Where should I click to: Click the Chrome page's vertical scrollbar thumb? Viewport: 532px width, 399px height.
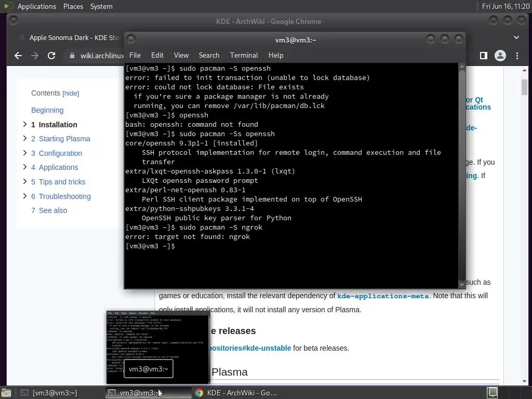(x=525, y=87)
